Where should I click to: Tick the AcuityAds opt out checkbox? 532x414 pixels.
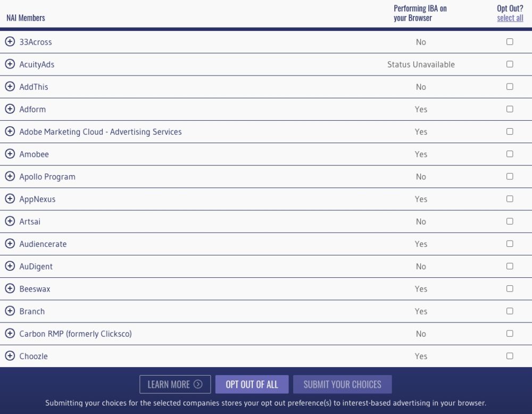[x=510, y=64]
